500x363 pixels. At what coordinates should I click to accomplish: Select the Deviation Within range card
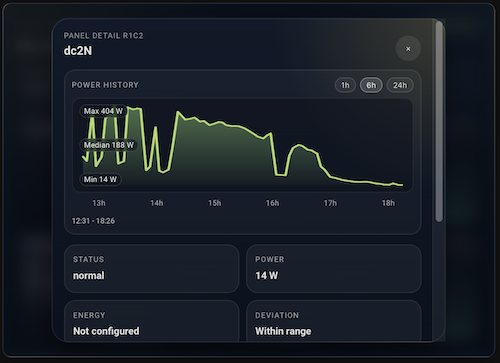[334, 321]
